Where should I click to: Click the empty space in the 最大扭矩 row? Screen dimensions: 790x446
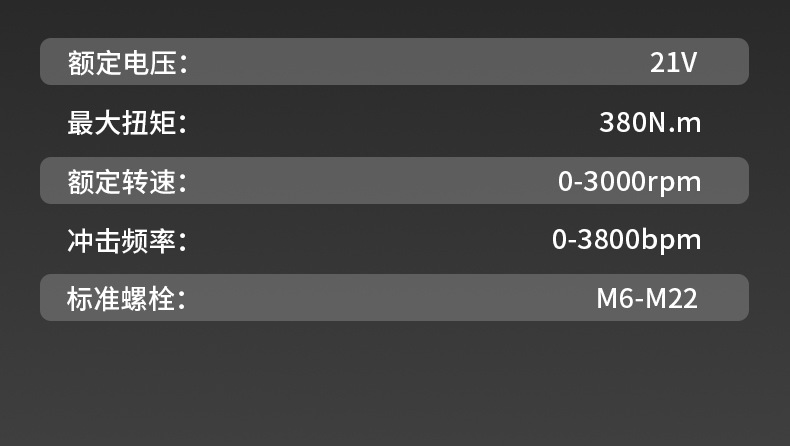[x=393, y=122]
